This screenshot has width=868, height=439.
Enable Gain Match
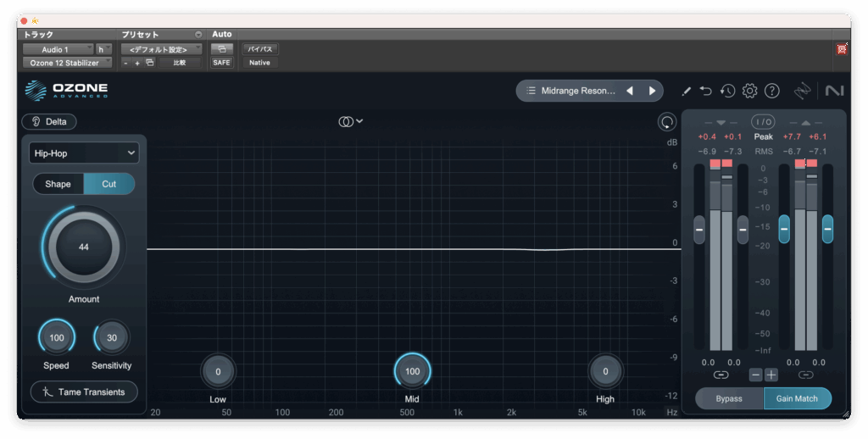click(797, 398)
